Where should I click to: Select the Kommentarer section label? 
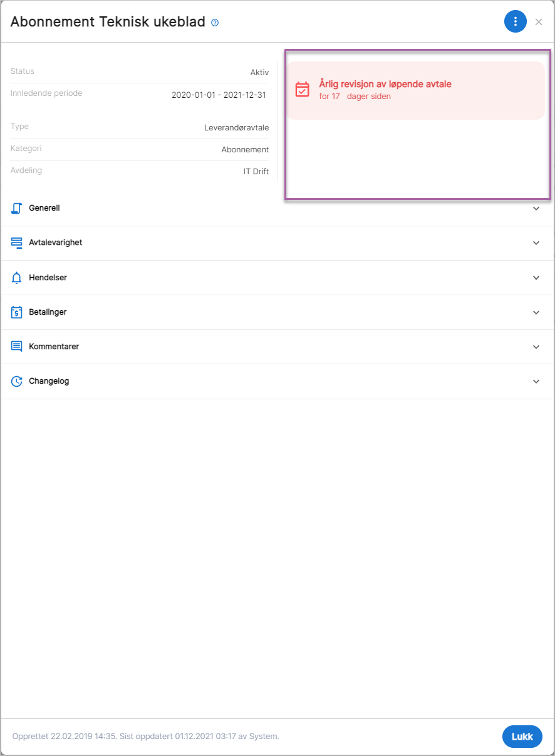[54, 347]
